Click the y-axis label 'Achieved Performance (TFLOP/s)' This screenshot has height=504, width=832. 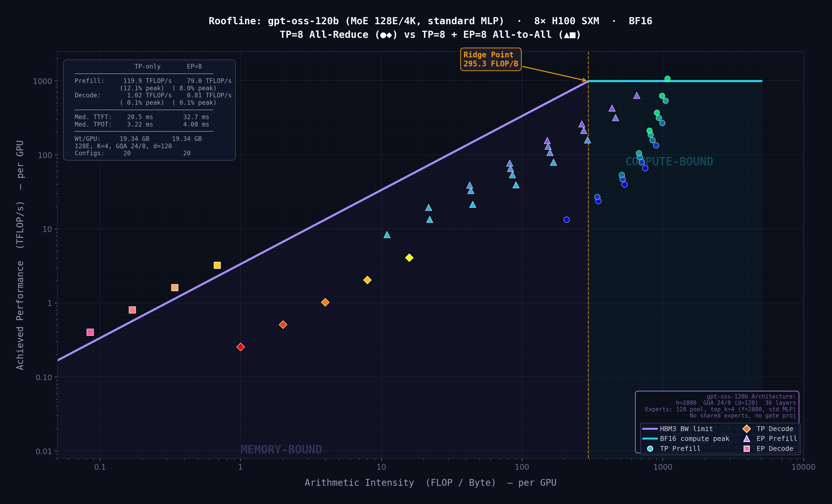point(20,255)
